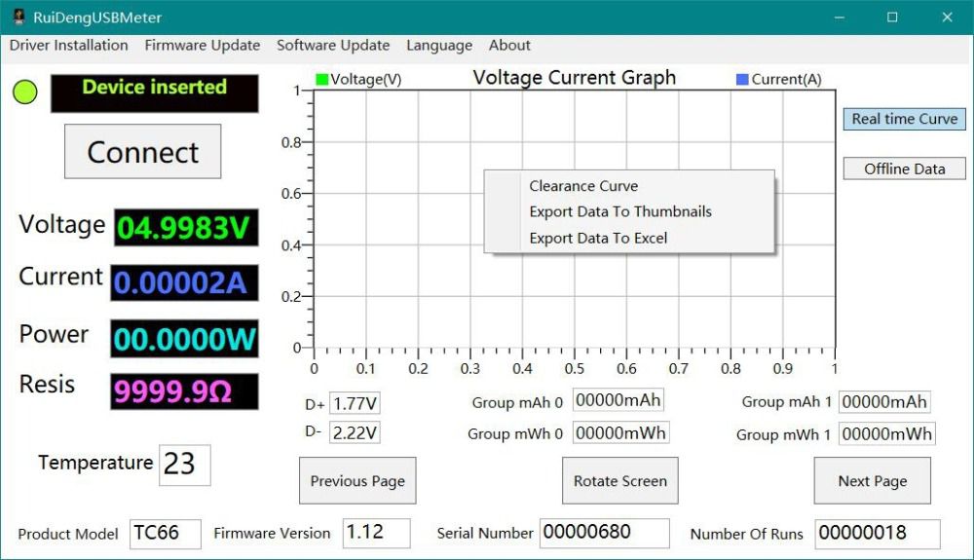
Task: Choose Export Data To Thumbnails
Action: pyautogui.click(x=620, y=211)
